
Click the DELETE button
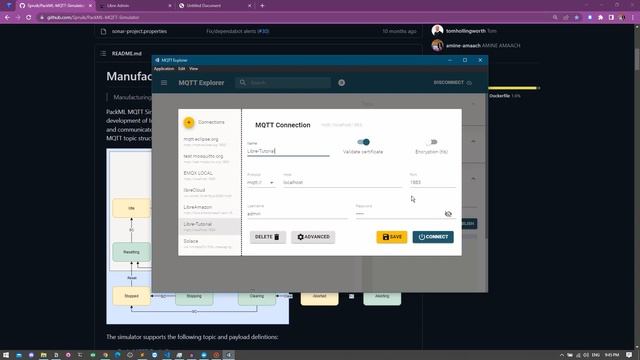(268, 237)
